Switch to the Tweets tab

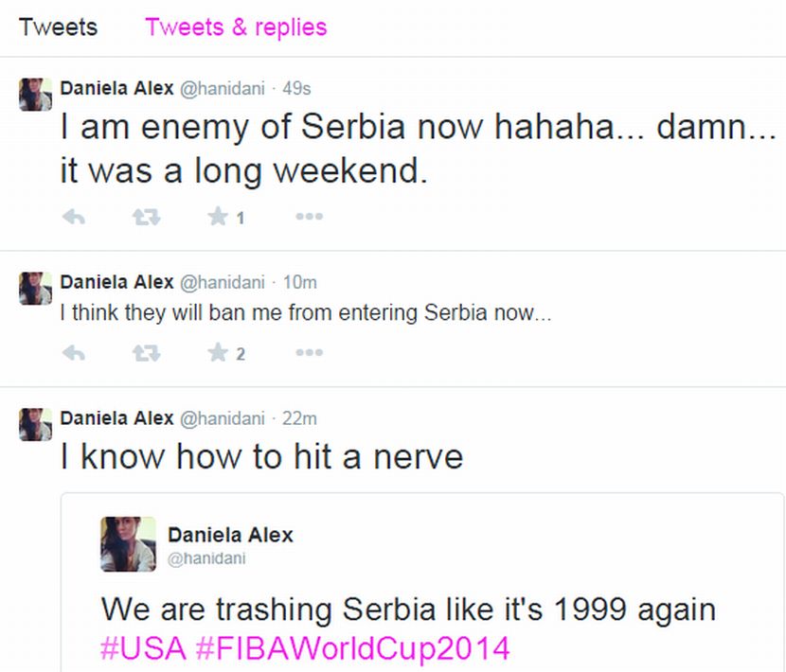(x=58, y=27)
